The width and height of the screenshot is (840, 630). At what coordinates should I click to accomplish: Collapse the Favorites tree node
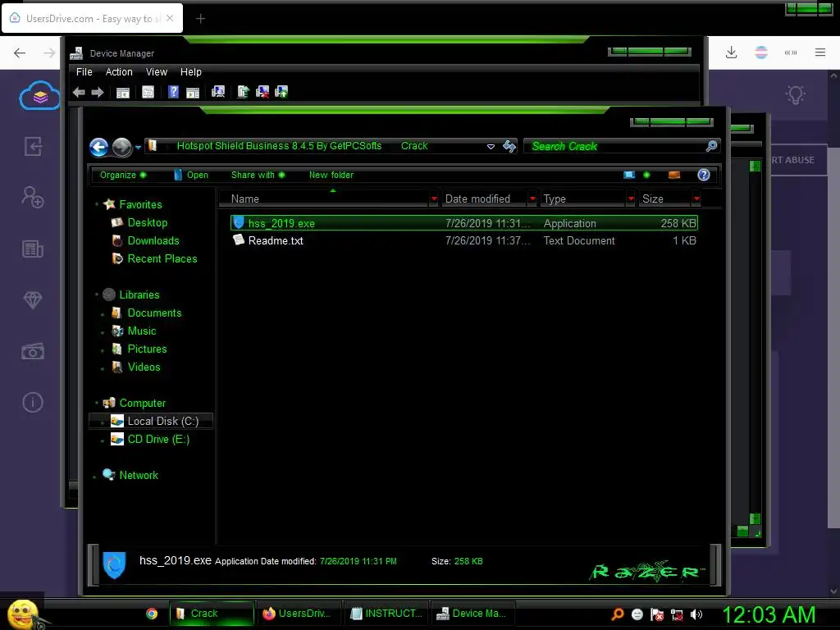pyautogui.click(x=97, y=204)
